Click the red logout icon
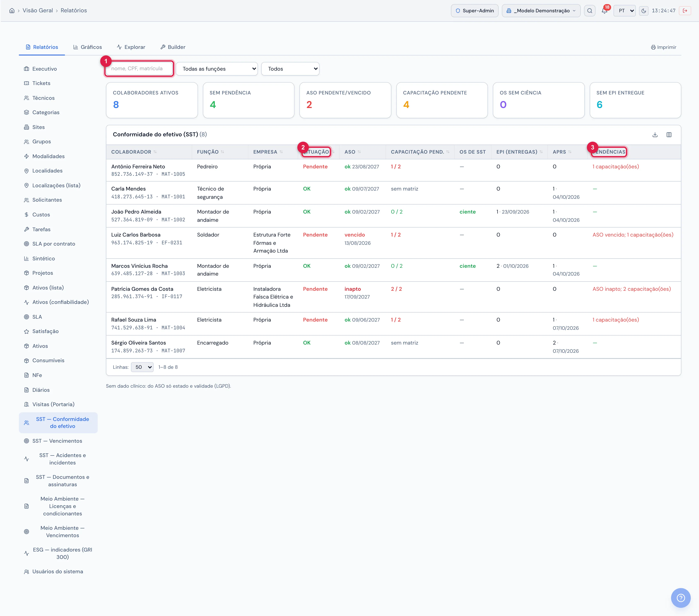This screenshot has height=616, width=699. (685, 11)
